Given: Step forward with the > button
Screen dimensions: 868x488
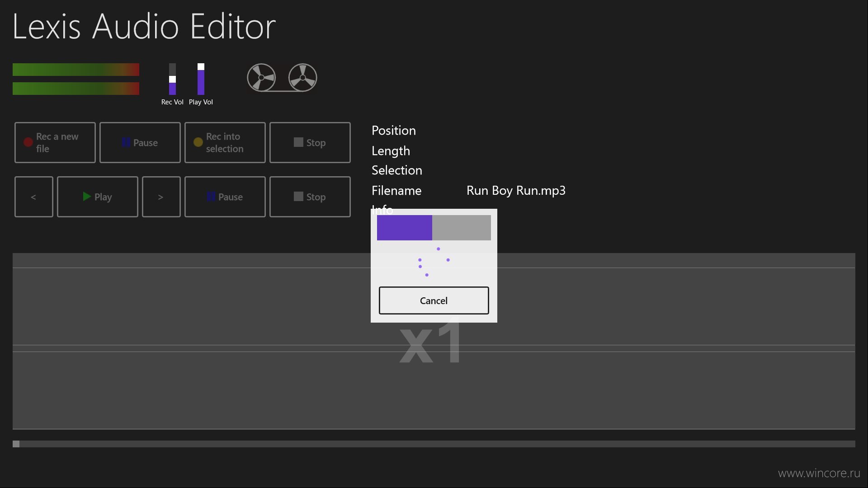Looking at the screenshot, I should tap(161, 197).
